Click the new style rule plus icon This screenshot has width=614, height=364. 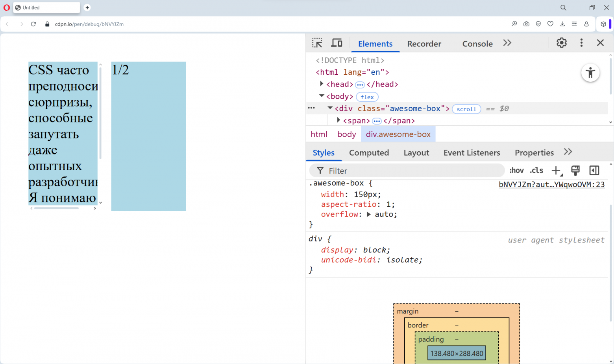pos(556,171)
